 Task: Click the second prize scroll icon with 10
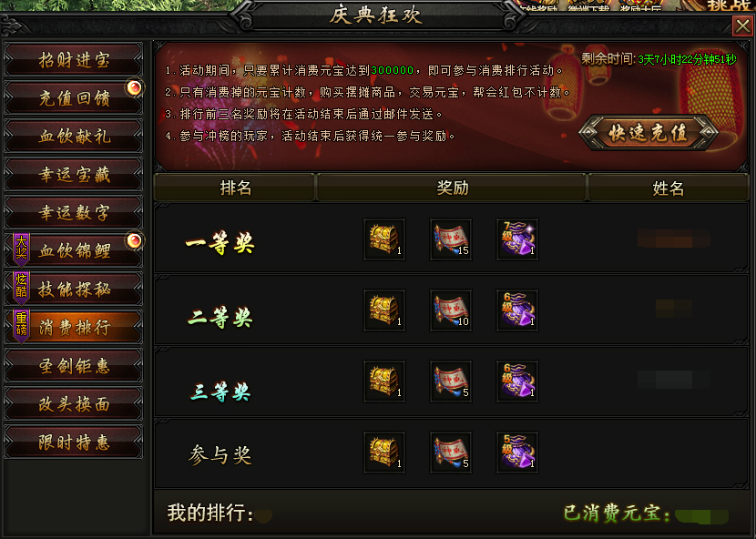451,310
